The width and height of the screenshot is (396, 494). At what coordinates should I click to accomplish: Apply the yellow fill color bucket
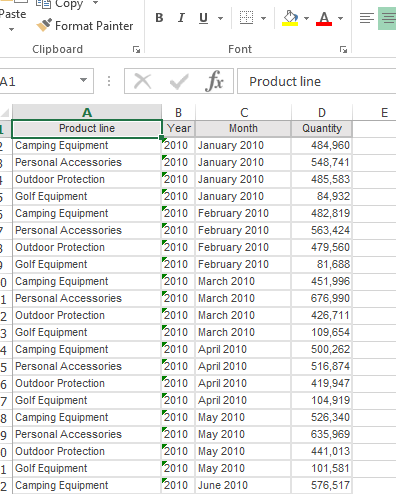click(x=290, y=18)
